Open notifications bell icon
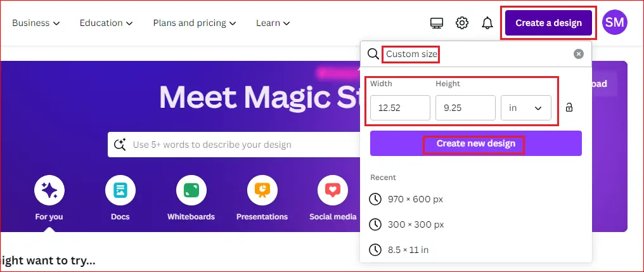This screenshot has height=272, width=644. click(x=487, y=23)
